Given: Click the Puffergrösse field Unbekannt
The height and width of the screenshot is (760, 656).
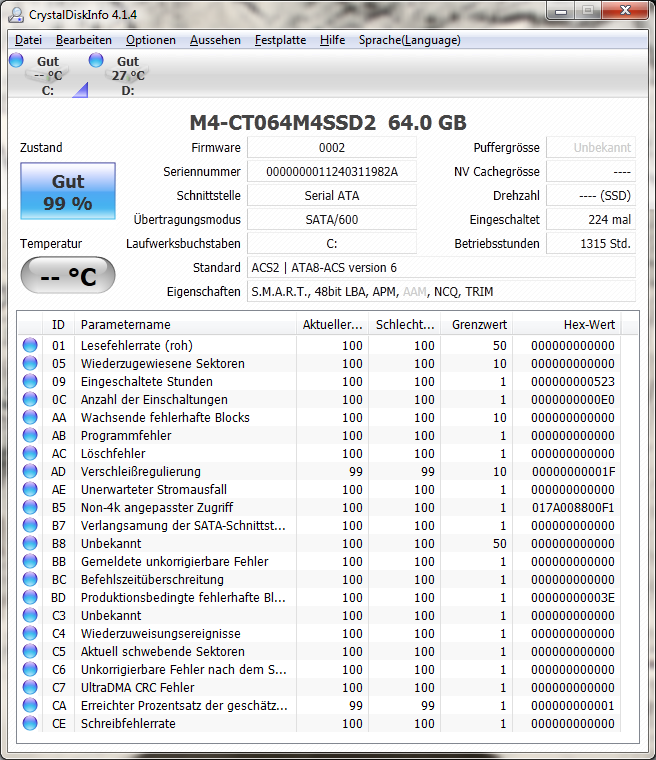Looking at the screenshot, I should click(591, 147).
